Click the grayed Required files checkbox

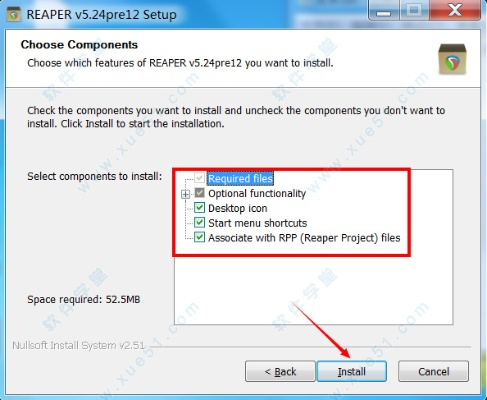coord(199,178)
